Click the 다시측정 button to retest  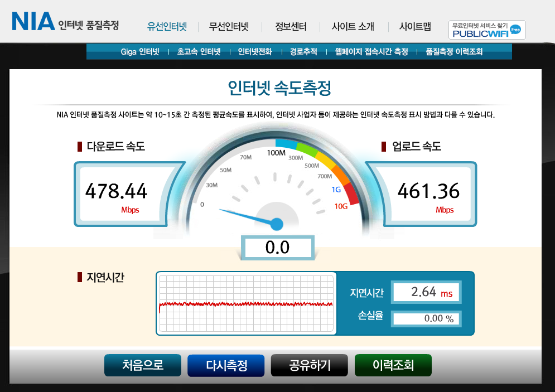[226, 365]
